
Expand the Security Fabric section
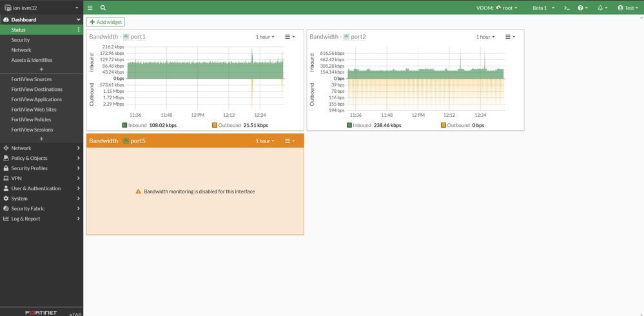pyautogui.click(x=41, y=208)
